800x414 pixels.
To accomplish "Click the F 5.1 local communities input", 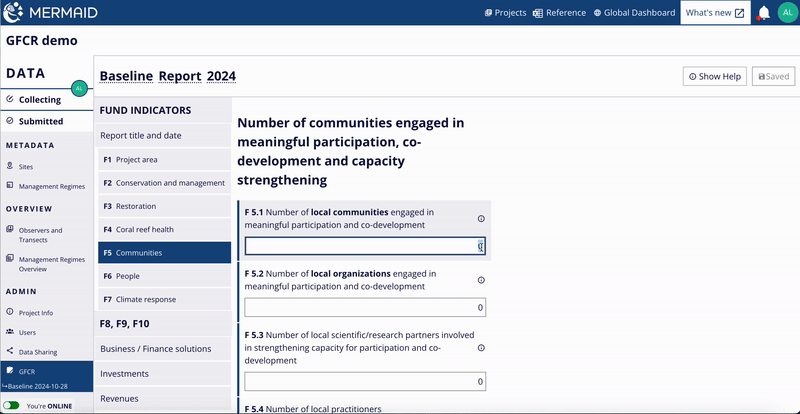I will [365, 246].
